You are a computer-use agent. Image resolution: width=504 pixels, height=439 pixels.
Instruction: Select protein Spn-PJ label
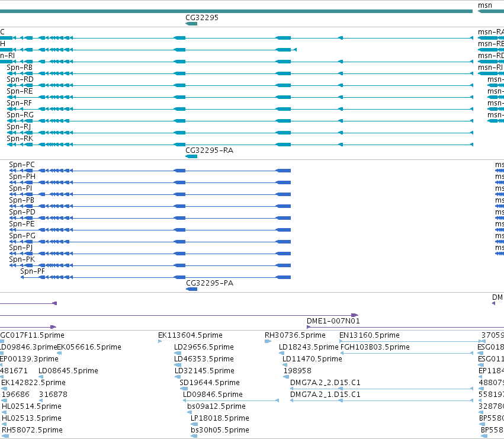(x=21, y=248)
